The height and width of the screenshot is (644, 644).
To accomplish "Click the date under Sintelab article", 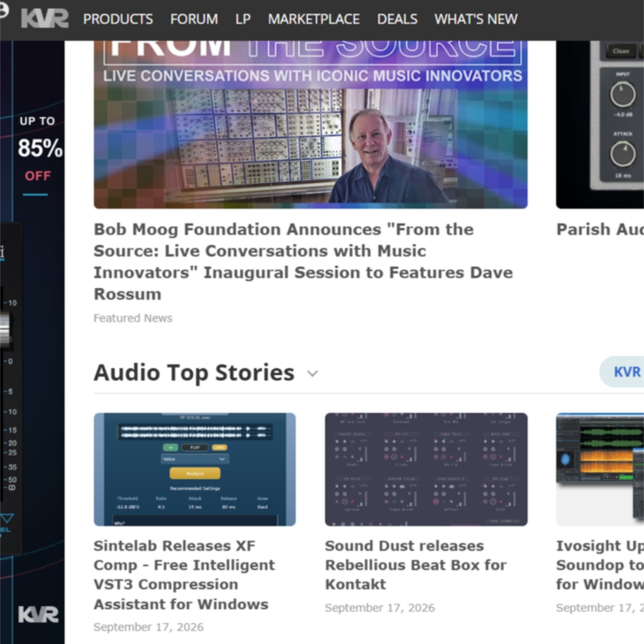I will tap(148, 627).
